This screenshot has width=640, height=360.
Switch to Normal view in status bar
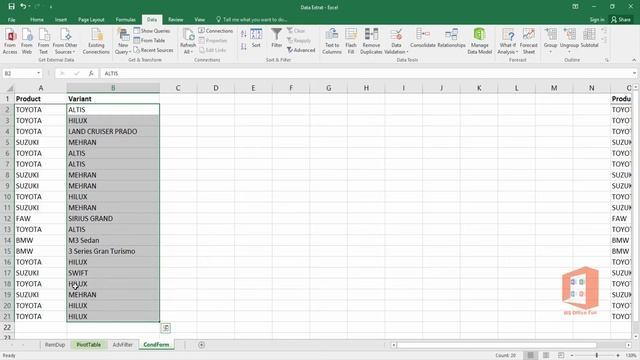pos(531,356)
